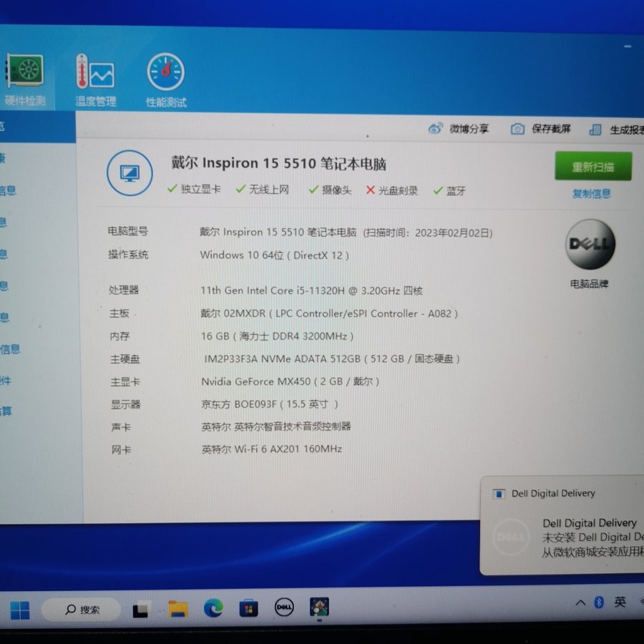This screenshot has height=644, width=644.
Task: Click the 摄像头 status text
Action: (337, 190)
